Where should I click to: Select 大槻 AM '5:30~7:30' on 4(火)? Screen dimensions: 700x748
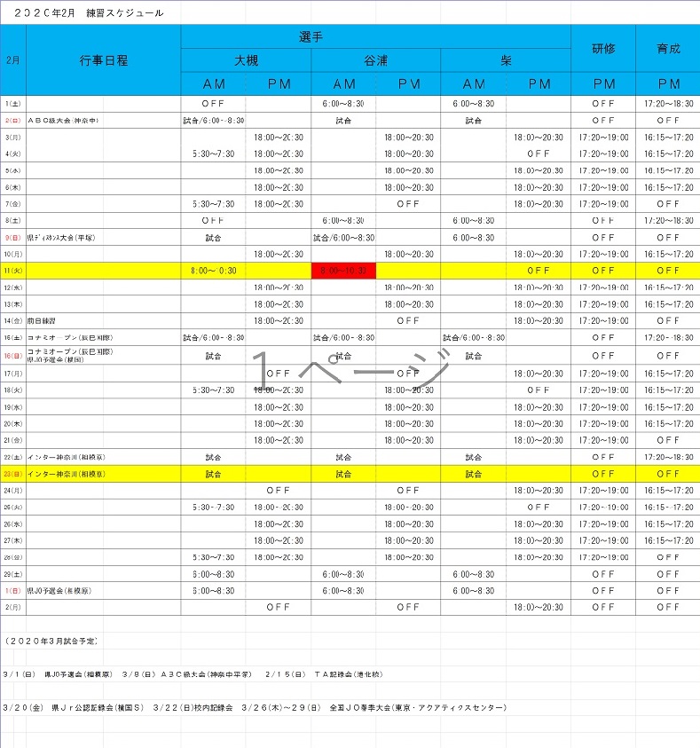pyautogui.click(x=213, y=154)
